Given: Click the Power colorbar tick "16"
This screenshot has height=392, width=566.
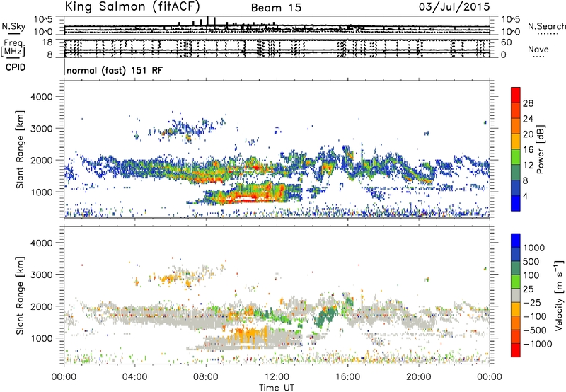Looking at the screenshot, I should pos(528,150).
